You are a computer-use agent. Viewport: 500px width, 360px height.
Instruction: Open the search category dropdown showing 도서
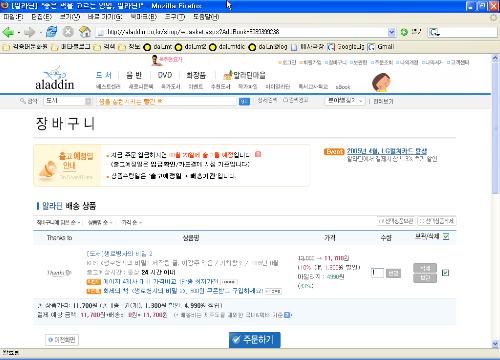click(x=68, y=101)
